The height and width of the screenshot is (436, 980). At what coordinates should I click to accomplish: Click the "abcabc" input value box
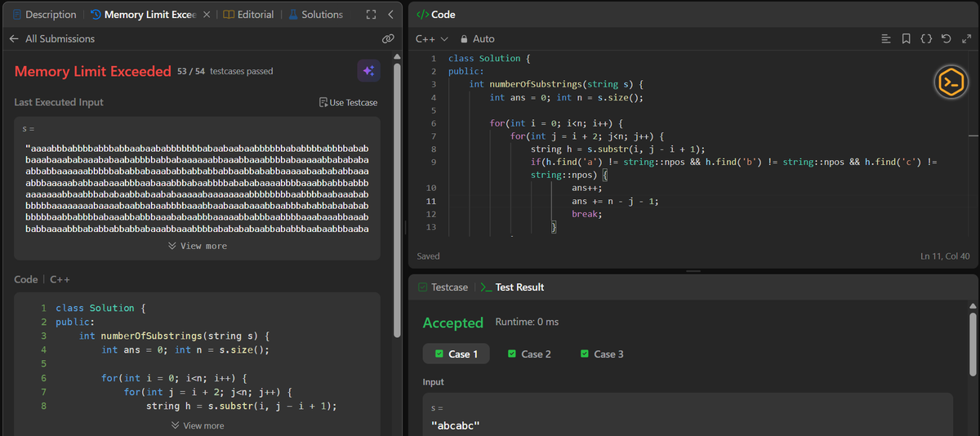coord(688,416)
